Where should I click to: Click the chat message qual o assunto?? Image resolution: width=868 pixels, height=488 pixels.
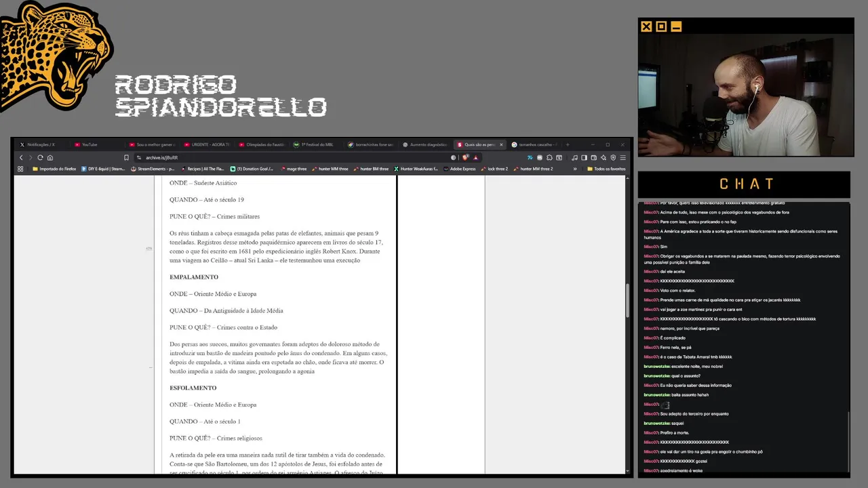click(x=686, y=375)
